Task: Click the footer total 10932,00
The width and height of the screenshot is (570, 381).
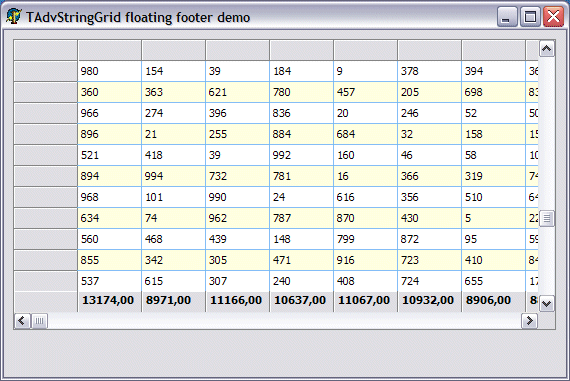Action: click(429, 301)
